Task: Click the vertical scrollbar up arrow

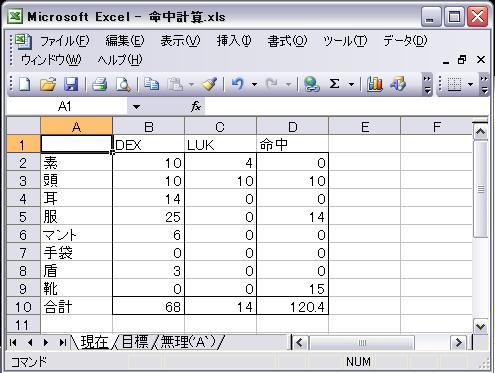Action: click(x=480, y=132)
